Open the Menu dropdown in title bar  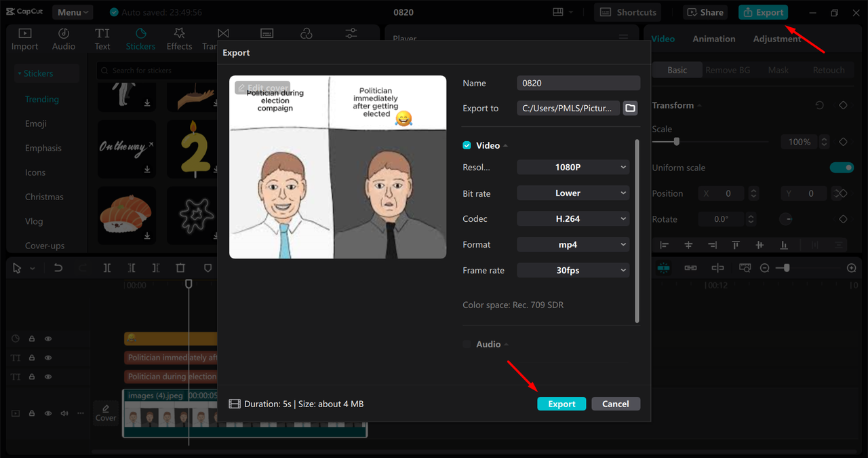pyautogui.click(x=73, y=12)
